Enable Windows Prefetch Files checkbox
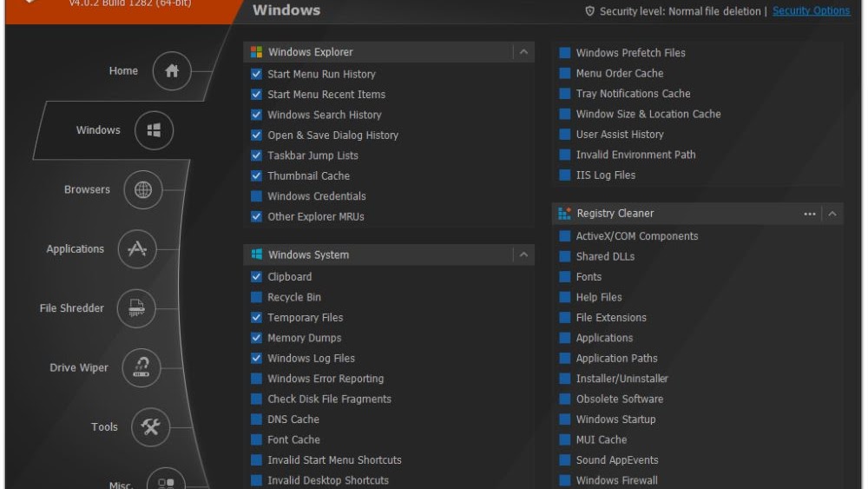 pos(565,53)
